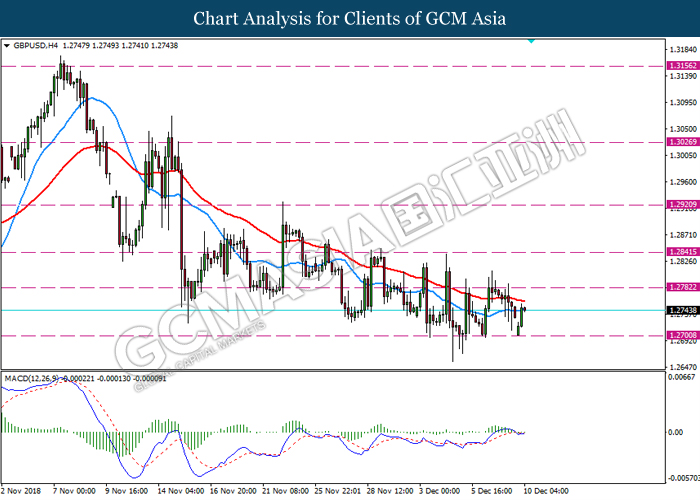The width and height of the screenshot is (700, 500).
Task: Click the current price label 1.27438
Action: 683,310
